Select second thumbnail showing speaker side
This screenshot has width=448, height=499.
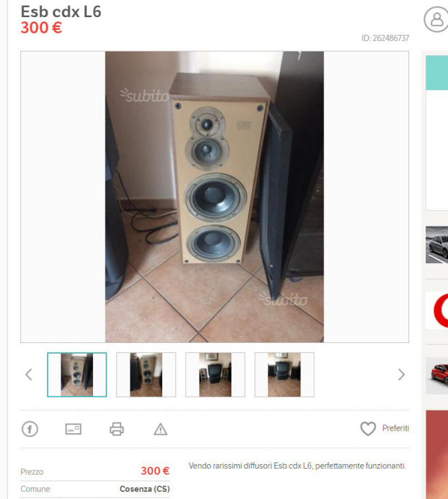146,375
